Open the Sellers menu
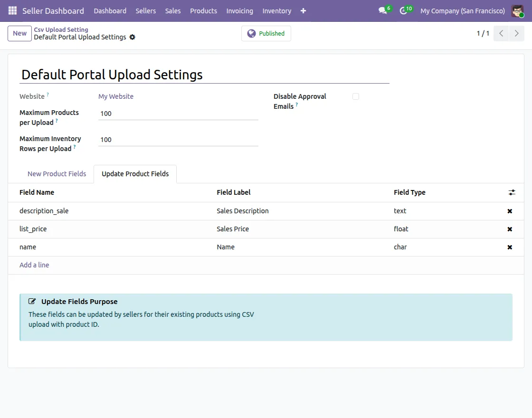This screenshot has width=532, height=418. pyautogui.click(x=145, y=11)
